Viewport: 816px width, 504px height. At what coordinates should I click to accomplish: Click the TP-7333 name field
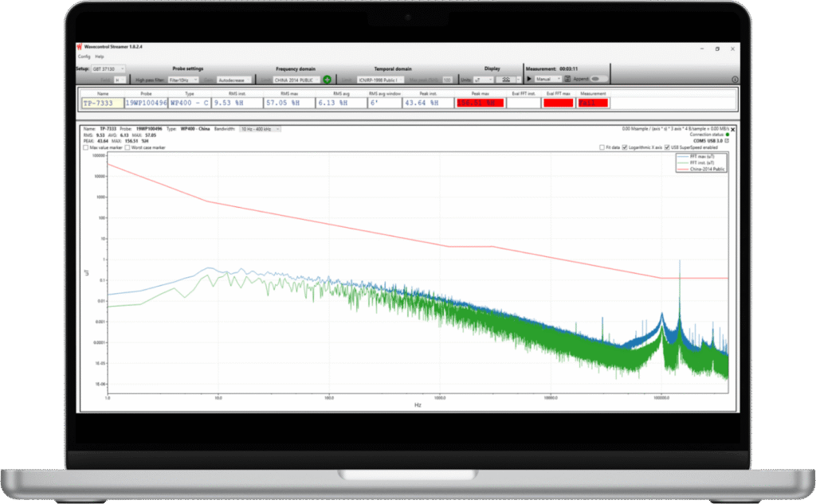point(100,103)
